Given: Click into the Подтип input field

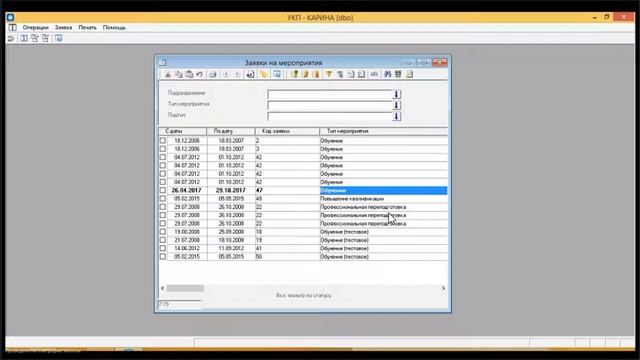Looking at the screenshot, I should click(330, 116).
